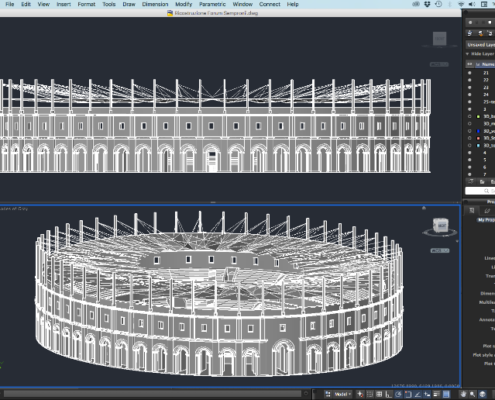Toggle transparency button in status bar

[x=446, y=394]
